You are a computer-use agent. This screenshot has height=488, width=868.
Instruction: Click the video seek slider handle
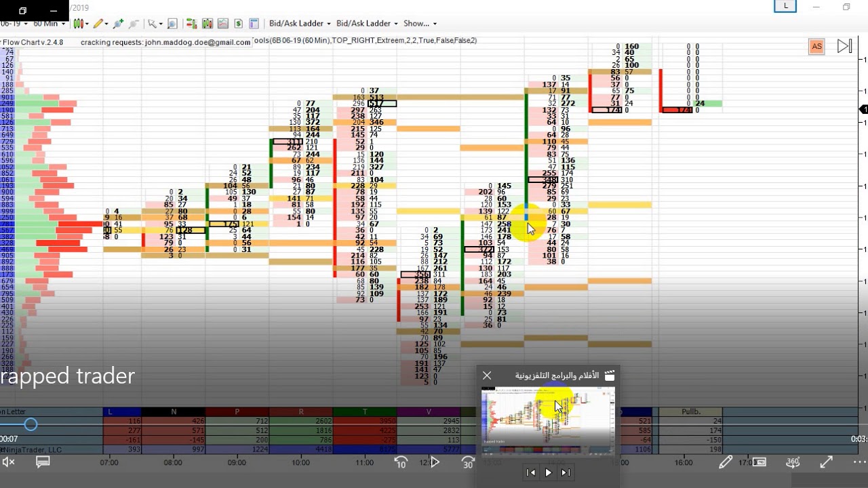click(31, 424)
